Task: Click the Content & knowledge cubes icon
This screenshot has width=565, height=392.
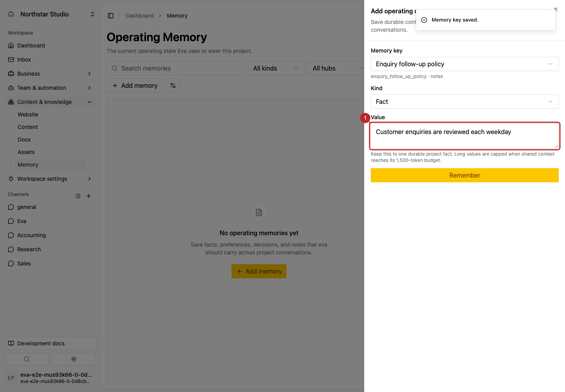Action: pyautogui.click(x=11, y=102)
